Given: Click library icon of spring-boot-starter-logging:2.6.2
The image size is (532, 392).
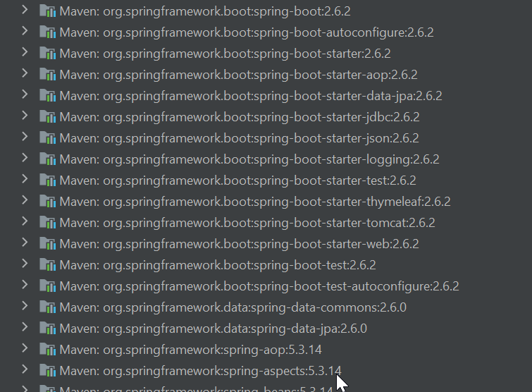Looking at the screenshot, I should [x=47, y=159].
